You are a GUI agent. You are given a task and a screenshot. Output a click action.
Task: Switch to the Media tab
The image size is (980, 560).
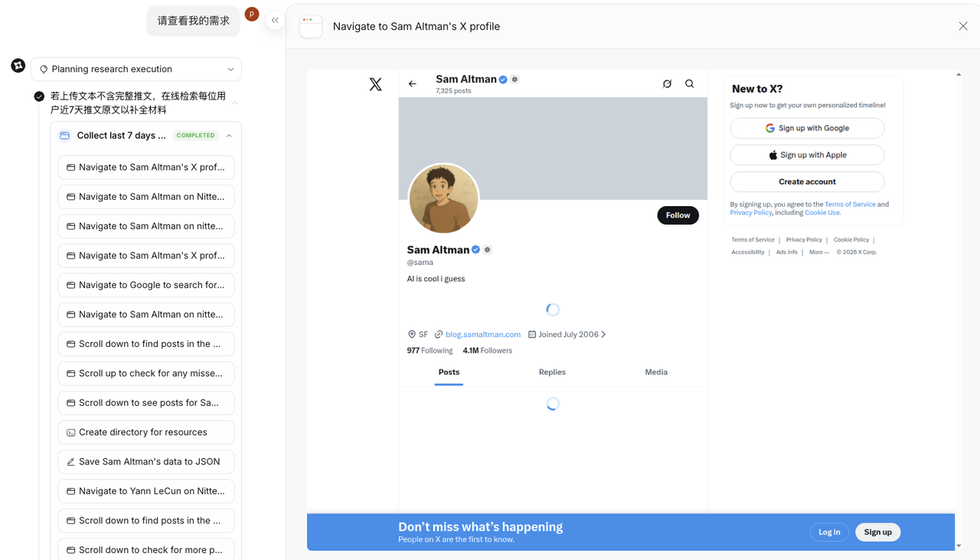(655, 372)
